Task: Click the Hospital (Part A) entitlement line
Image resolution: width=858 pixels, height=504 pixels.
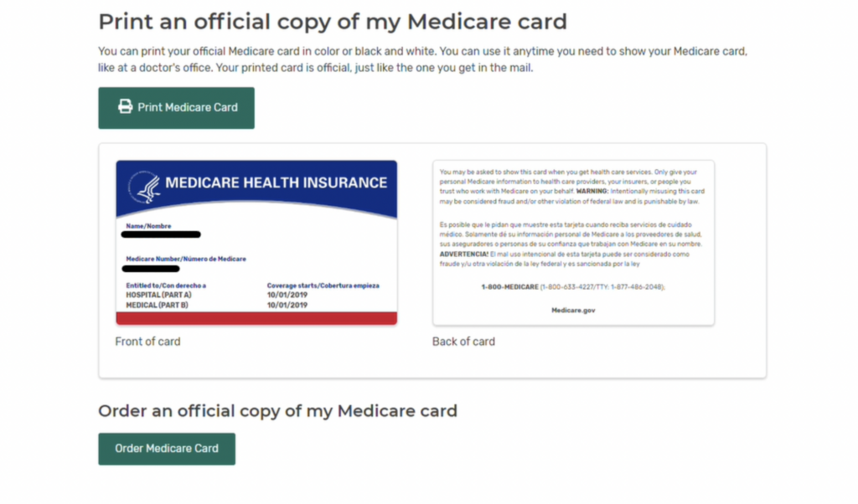Action: (x=158, y=296)
